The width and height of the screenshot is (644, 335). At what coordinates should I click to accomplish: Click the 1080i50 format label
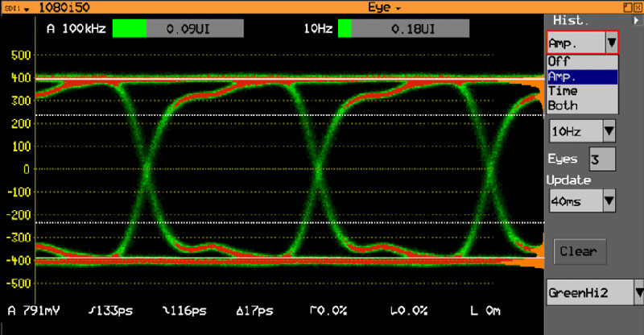click(x=64, y=7)
